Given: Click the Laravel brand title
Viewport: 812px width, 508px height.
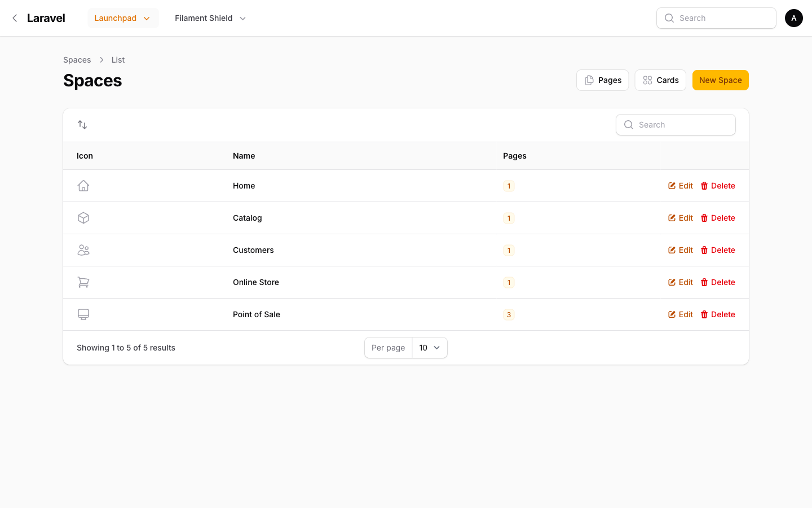Looking at the screenshot, I should (x=46, y=18).
